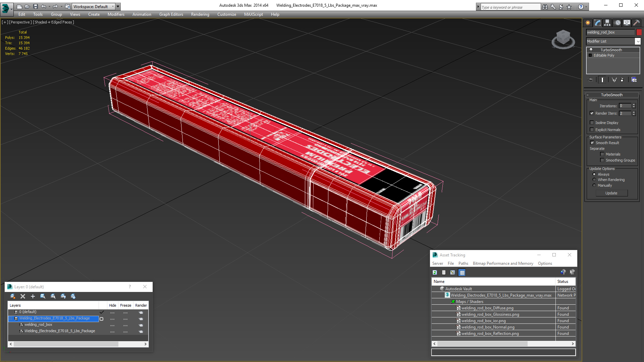
Task: Click the Update button
Action: click(x=611, y=193)
